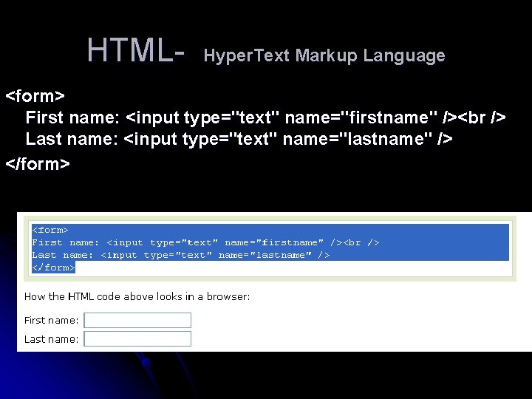
Task: Click the subtitle 'HyperText Markup Language'
Action: point(324,56)
